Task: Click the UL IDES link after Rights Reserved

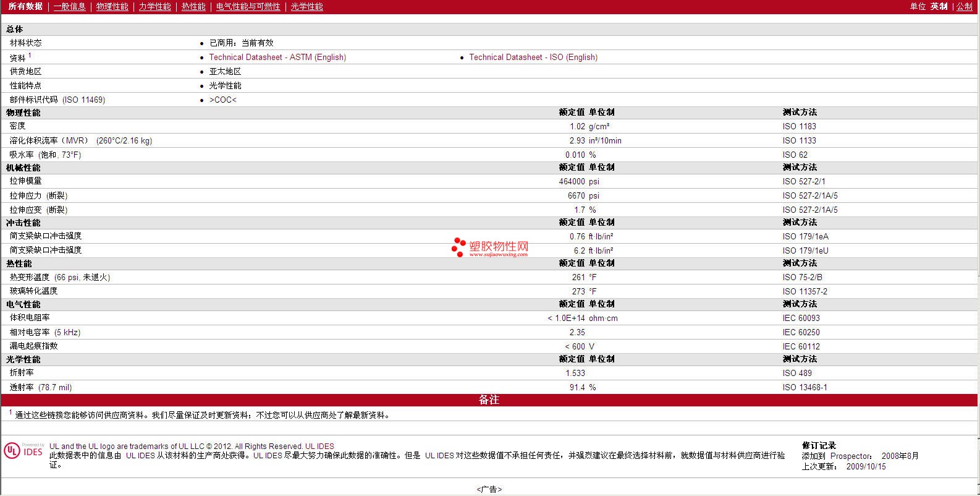Action: [x=319, y=446]
